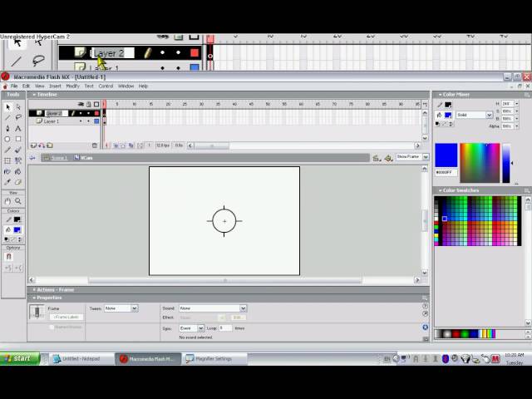Click the Delete Layer trash icon
Screen dimensions: 532x399
tap(95, 145)
